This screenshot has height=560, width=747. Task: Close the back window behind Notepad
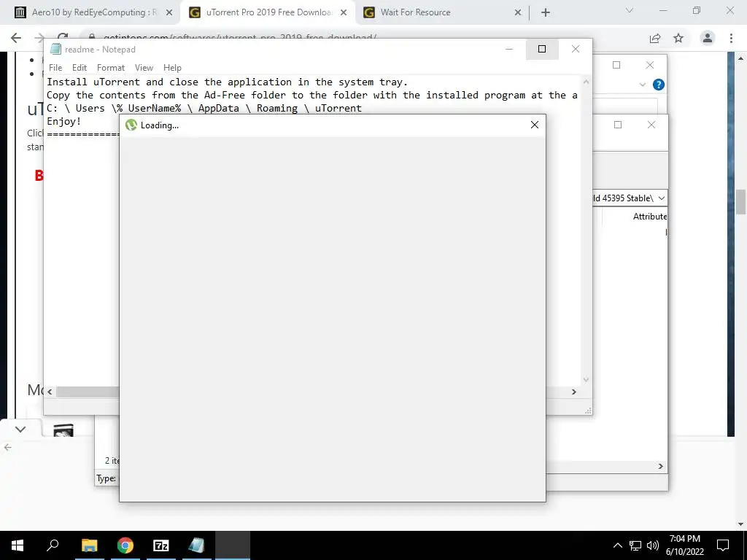pyautogui.click(x=650, y=65)
